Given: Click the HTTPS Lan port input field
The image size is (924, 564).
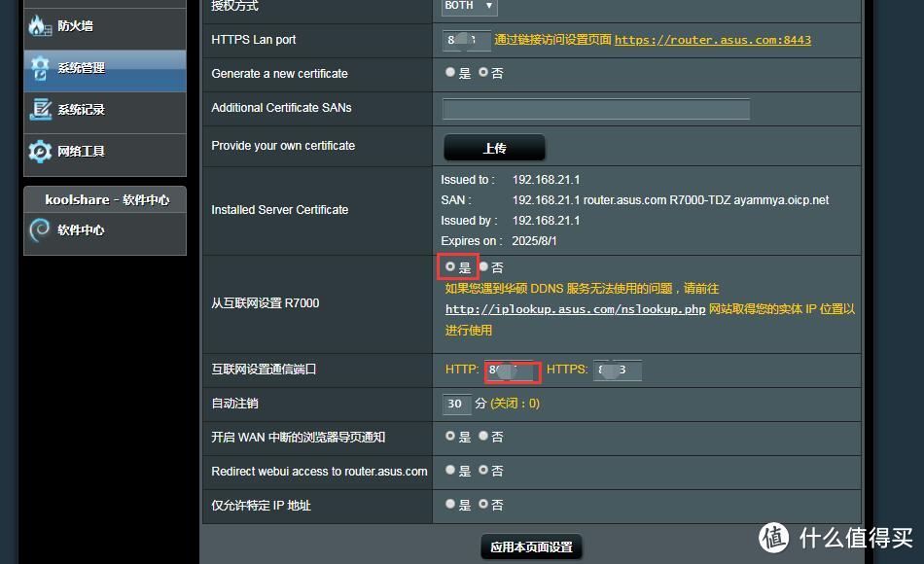Looking at the screenshot, I should click(x=466, y=40).
